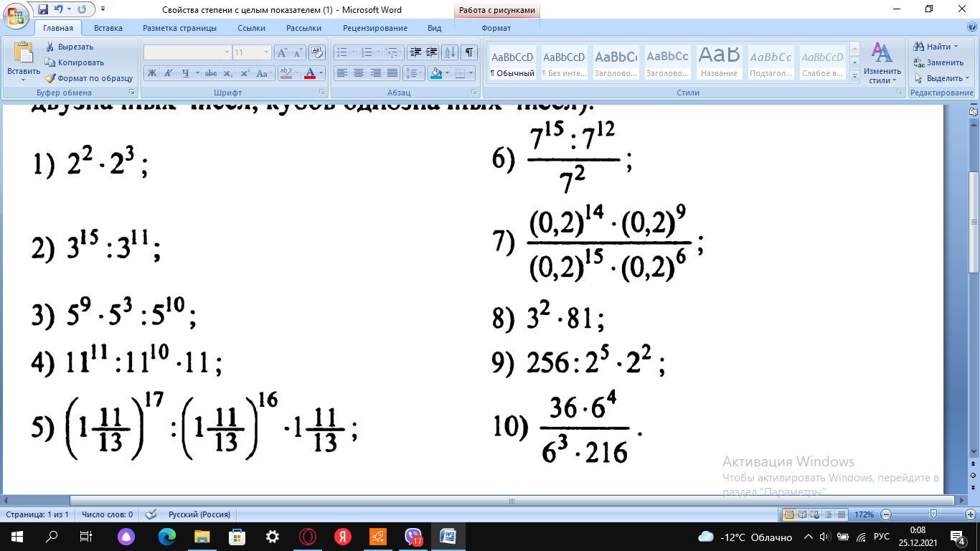The width and height of the screenshot is (980, 551).
Task: Open the Изменить стили dropdown
Action: pos(882,65)
